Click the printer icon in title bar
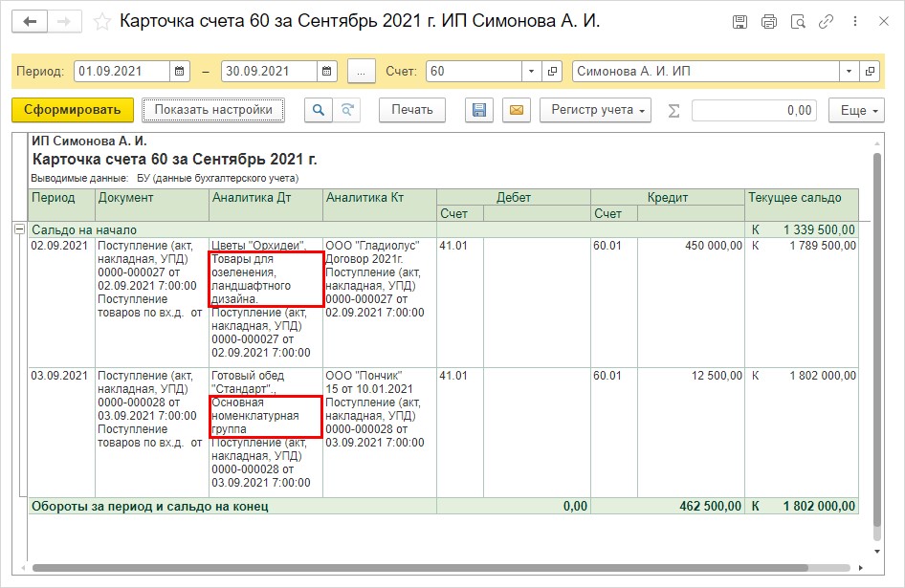Viewport: 905px width, 588px height. [769, 22]
